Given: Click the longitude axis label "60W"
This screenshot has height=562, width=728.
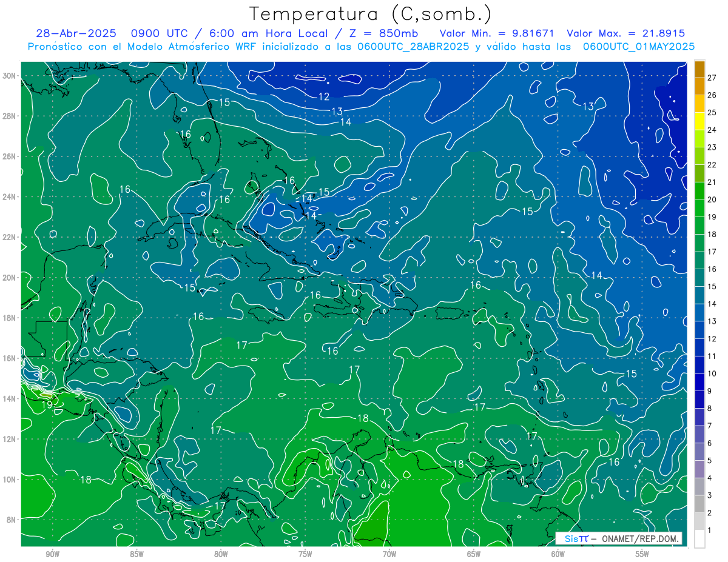Looking at the screenshot, I should pyautogui.click(x=558, y=554).
